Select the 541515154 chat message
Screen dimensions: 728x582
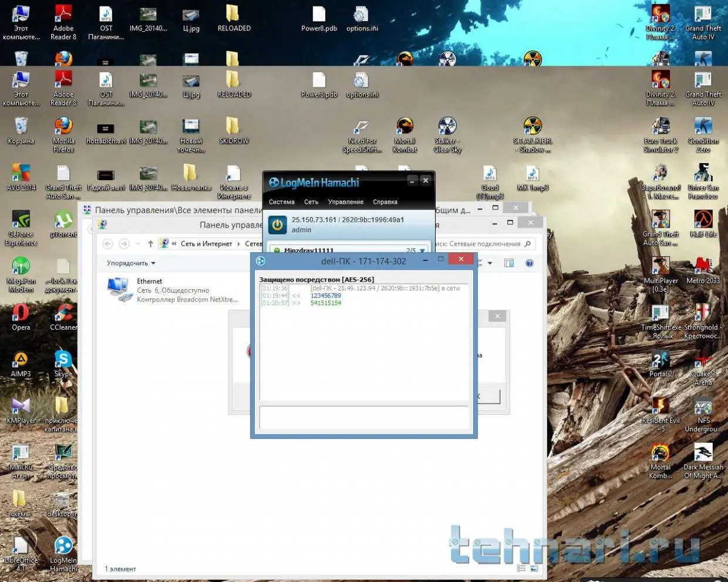pyautogui.click(x=326, y=303)
